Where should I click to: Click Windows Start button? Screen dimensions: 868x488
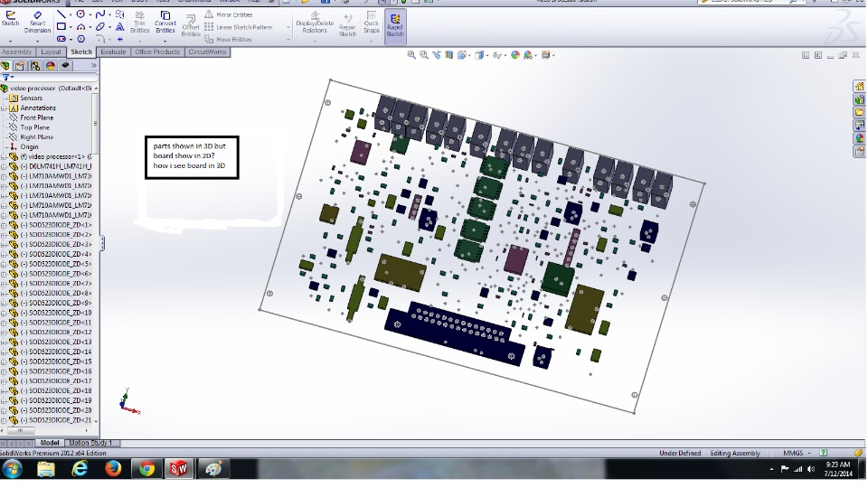(12, 469)
